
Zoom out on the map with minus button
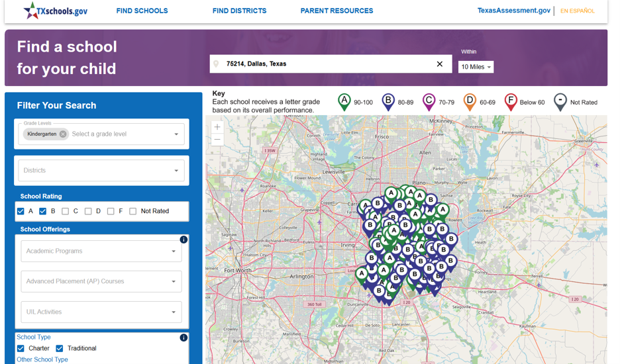pyautogui.click(x=217, y=139)
